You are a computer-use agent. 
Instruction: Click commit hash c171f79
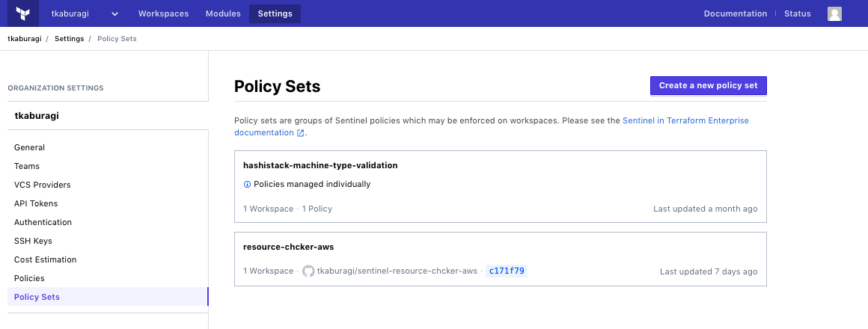click(x=507, y=271)
